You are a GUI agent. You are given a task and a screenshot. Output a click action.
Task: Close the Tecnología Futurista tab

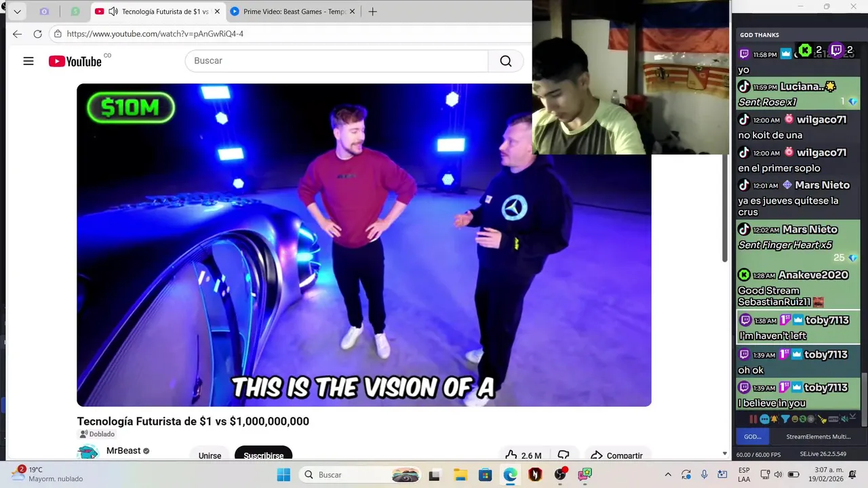coord(217,12)
